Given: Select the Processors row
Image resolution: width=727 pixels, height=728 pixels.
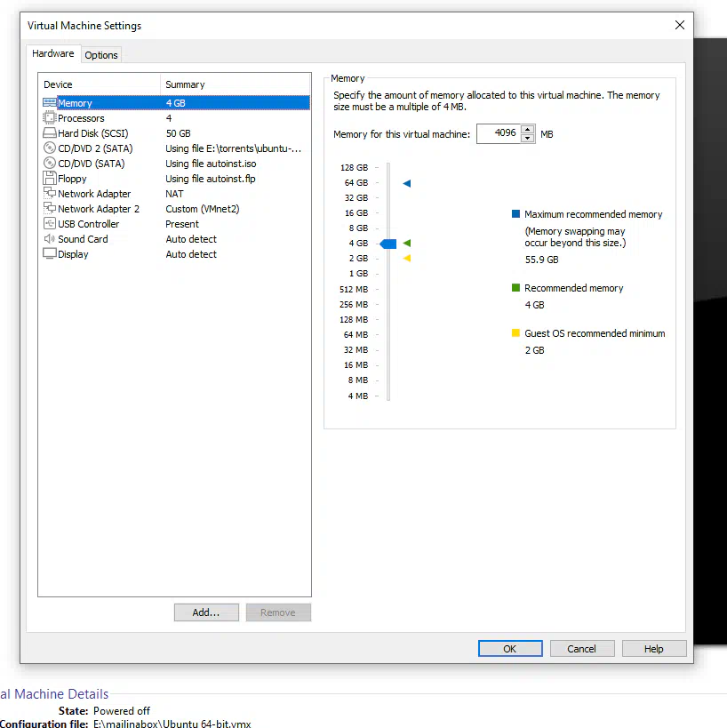Looking at the screenshot, I should [x=176, y=118].
